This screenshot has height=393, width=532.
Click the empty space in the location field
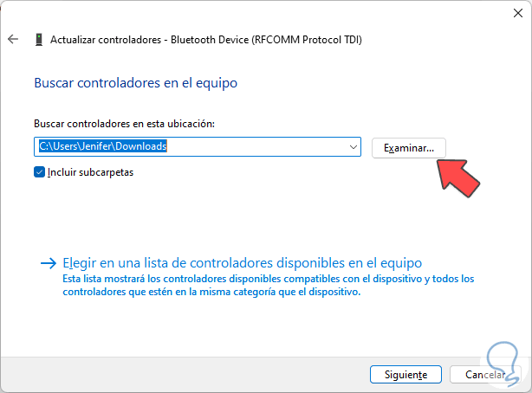[x=260, y=148]
